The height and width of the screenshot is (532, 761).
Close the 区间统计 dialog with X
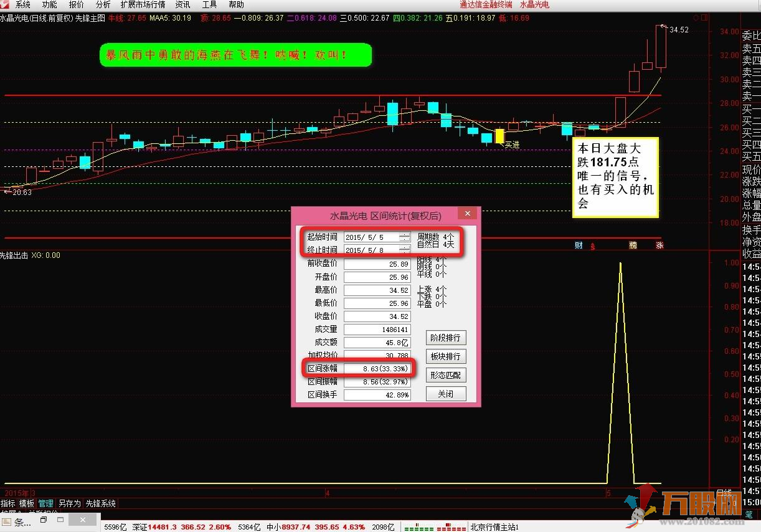(467, 214)
